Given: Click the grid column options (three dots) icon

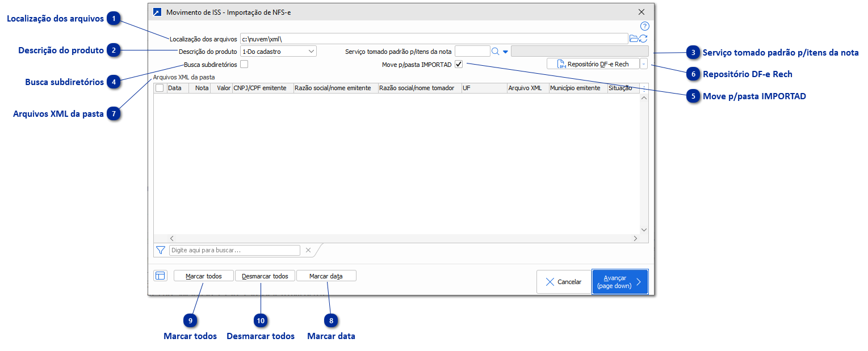Looking at the screenshot, I should (644, 88).
